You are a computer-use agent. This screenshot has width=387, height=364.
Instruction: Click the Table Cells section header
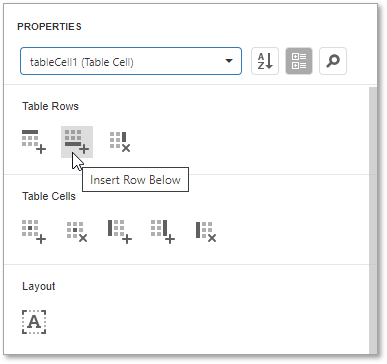coord(49,196)
